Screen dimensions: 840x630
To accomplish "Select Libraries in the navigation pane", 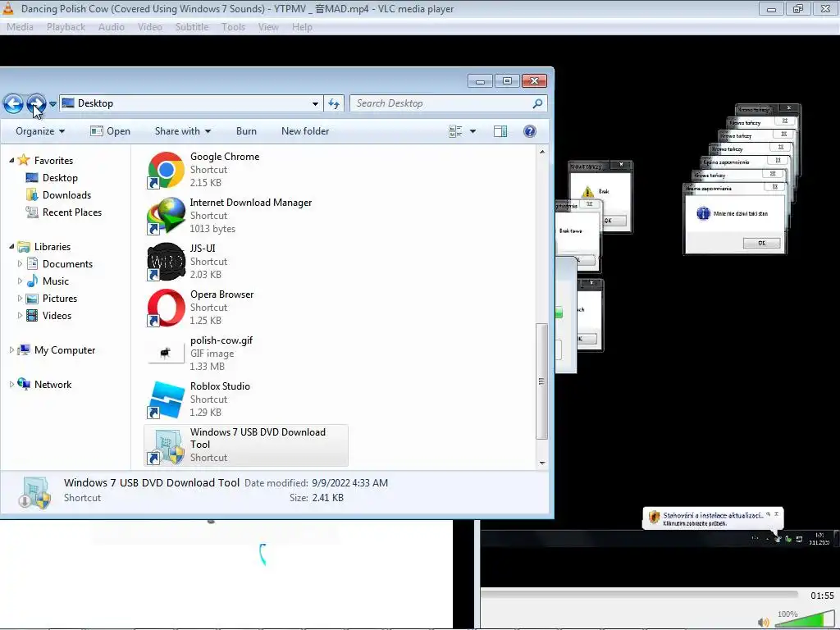I will 44,246.
